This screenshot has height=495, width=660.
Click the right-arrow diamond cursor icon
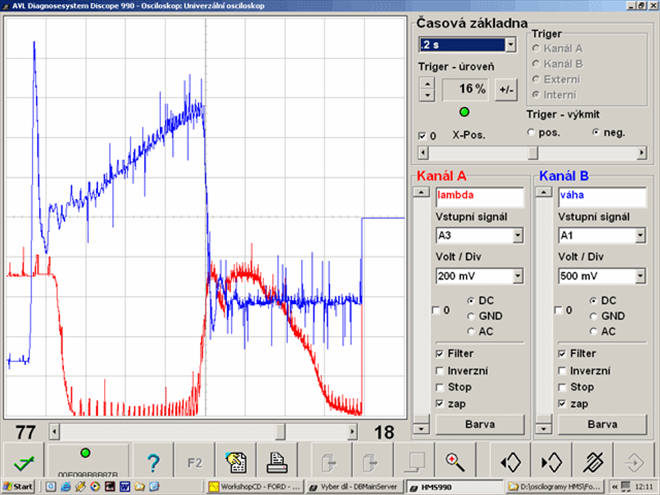(550, 461)
